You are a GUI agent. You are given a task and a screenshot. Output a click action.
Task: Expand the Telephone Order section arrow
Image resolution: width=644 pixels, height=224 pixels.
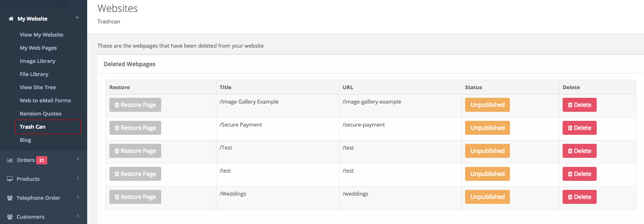pos(78,197)
